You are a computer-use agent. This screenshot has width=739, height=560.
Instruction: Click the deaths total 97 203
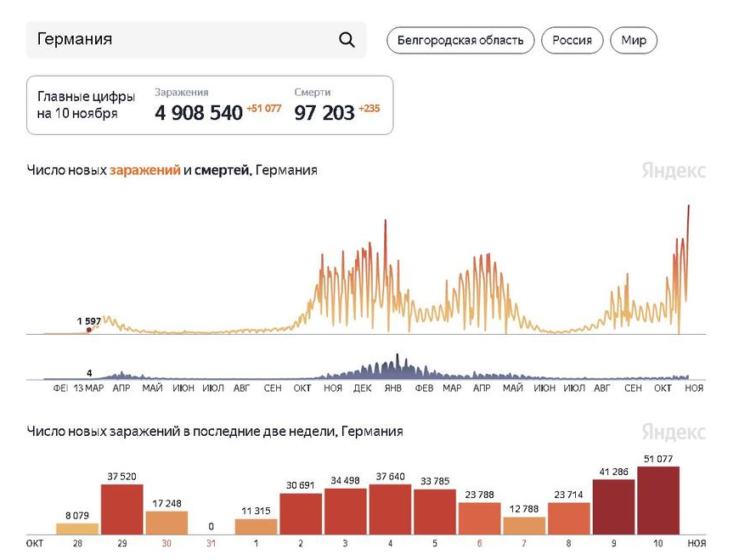324,112
